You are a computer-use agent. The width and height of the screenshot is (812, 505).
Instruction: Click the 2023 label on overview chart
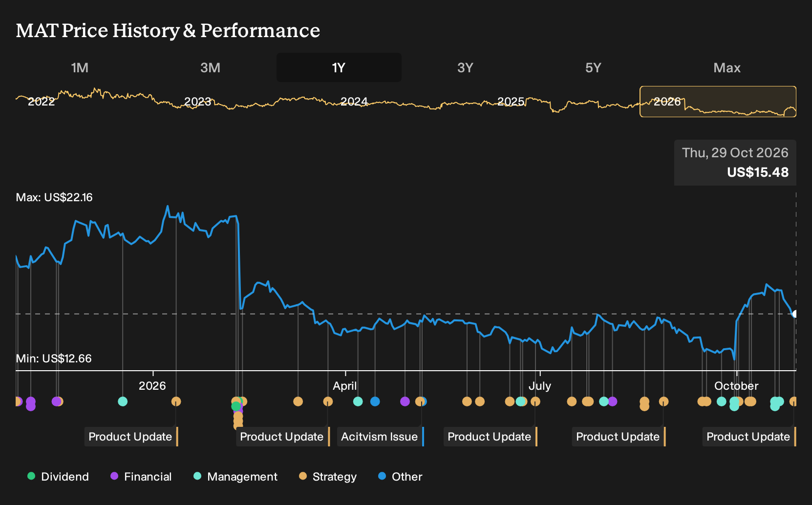click(198, 102)
